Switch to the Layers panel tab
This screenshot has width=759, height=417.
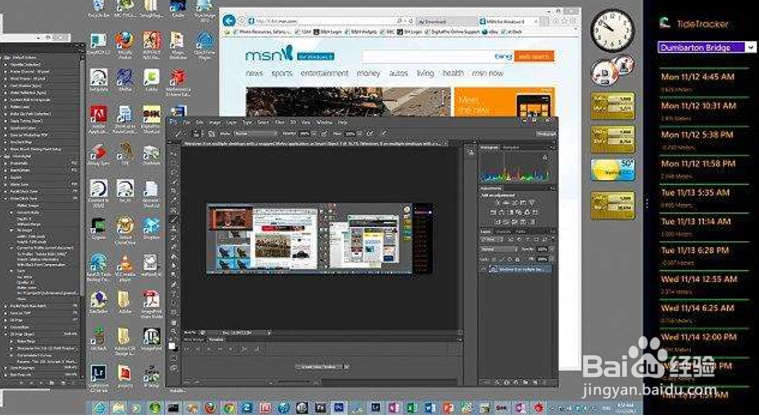pos(486,232)
